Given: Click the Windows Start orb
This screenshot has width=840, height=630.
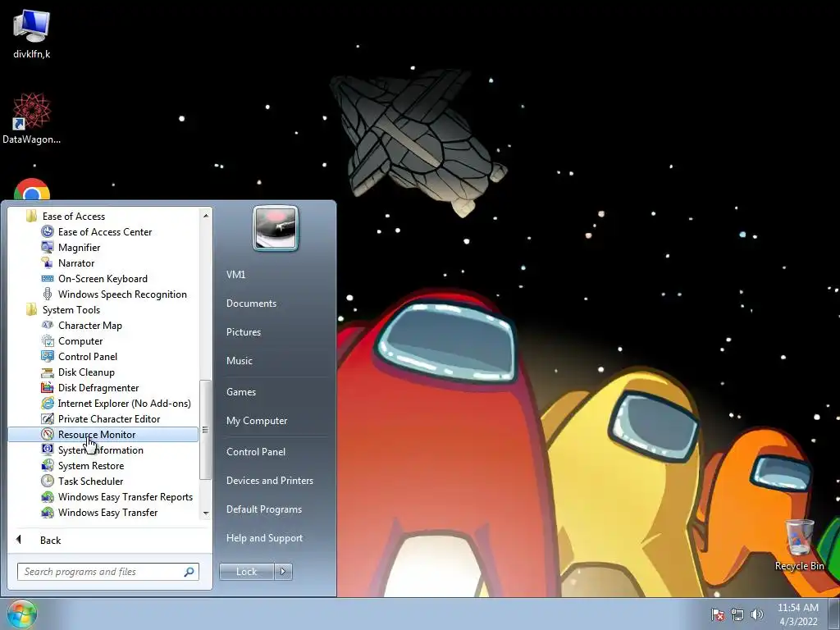Looking at the screenshot, I should [21, 614].
